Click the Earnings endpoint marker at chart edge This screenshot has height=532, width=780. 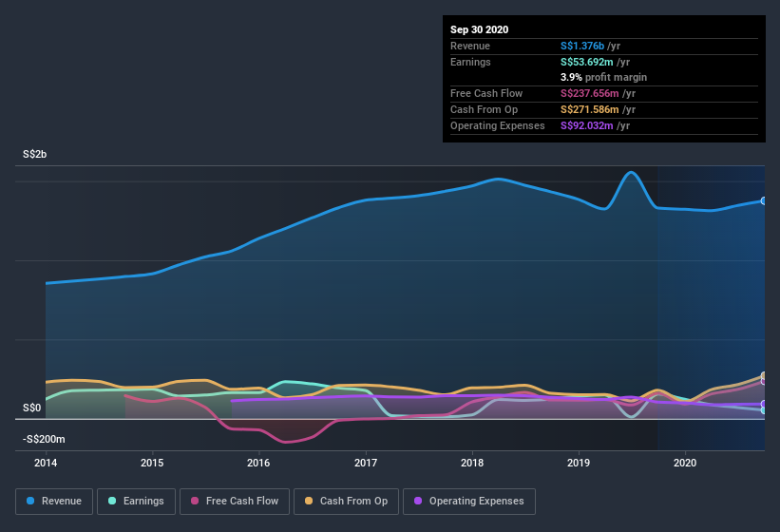click(x=764, y=410)
